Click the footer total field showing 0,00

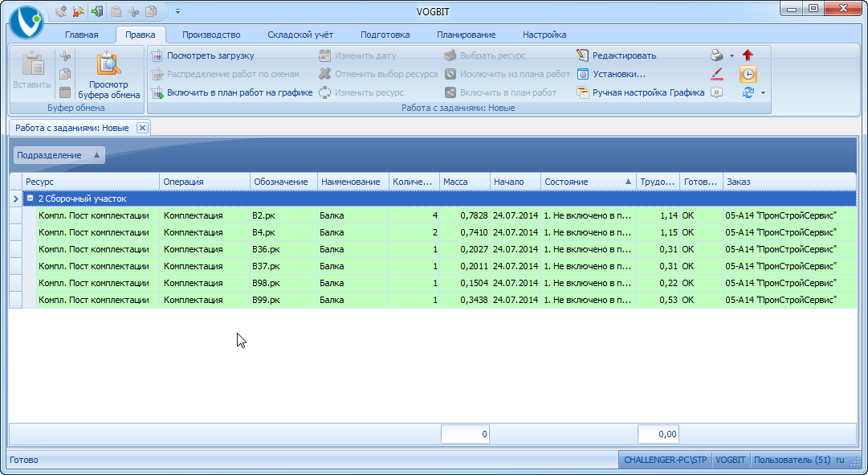click(x=658, y=434)
